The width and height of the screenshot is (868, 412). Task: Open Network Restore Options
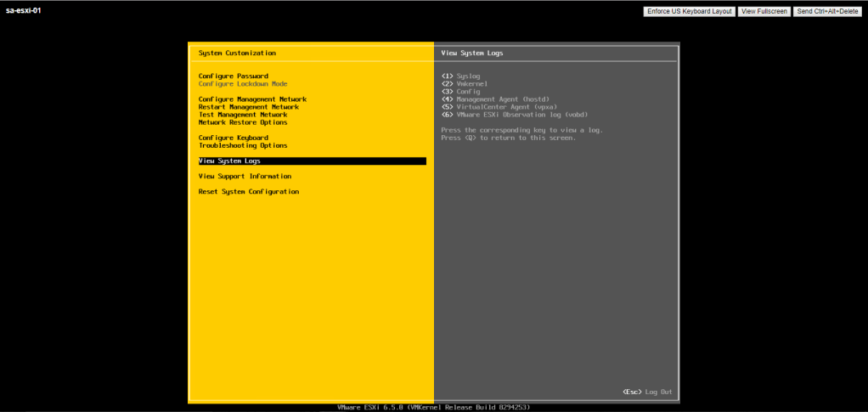(x=243, y=122)
